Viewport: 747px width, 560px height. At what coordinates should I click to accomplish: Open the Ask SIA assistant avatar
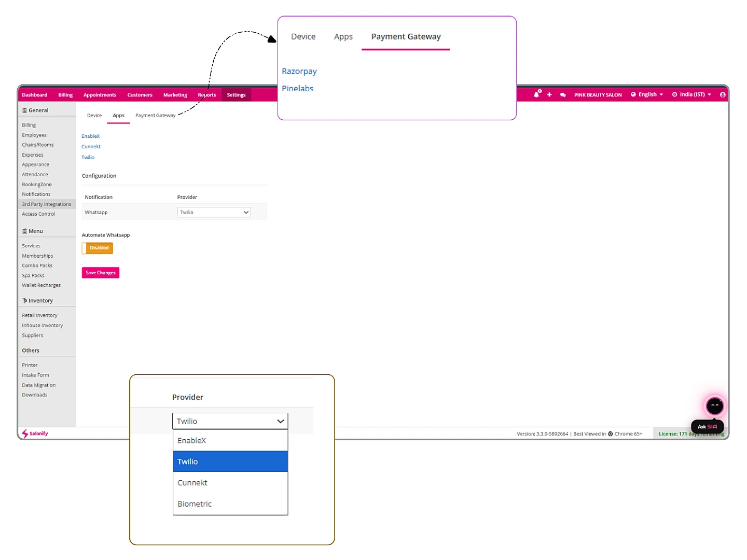point(715,406)
